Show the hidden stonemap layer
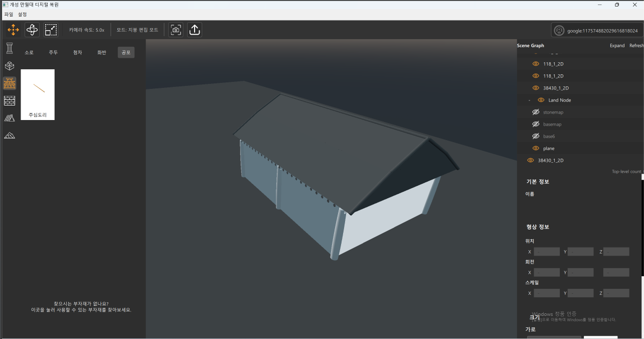The width and height of the screenshot is (644, 339). point(535,112)
